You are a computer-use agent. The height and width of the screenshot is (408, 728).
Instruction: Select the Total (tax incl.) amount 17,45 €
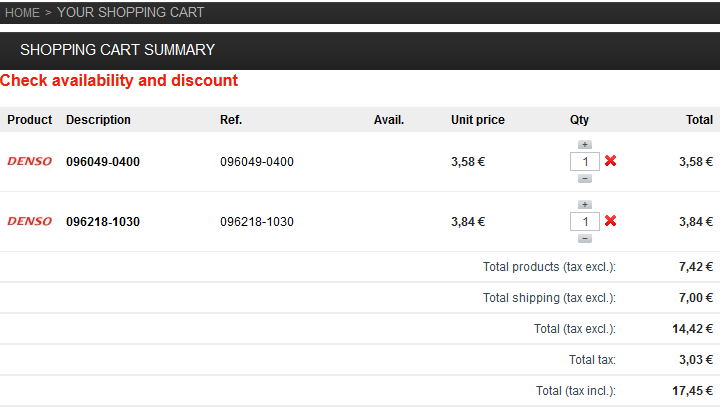coord(692,391)
